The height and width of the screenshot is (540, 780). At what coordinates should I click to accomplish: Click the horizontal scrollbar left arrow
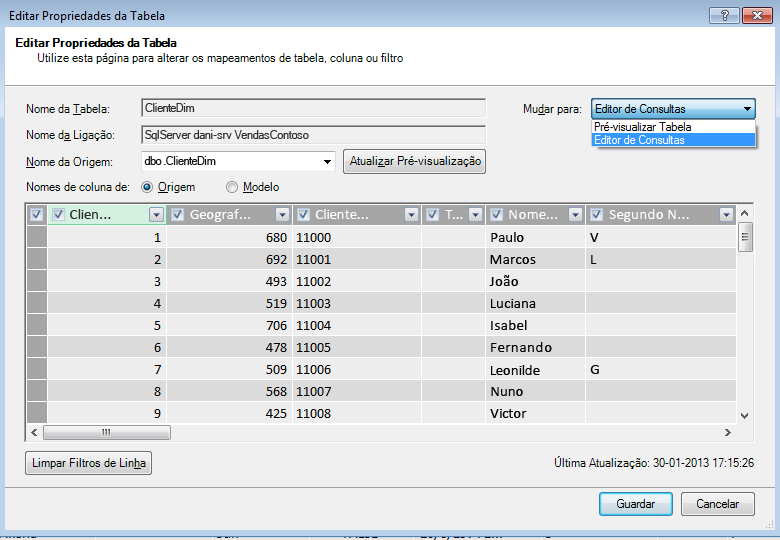[34, 432]
